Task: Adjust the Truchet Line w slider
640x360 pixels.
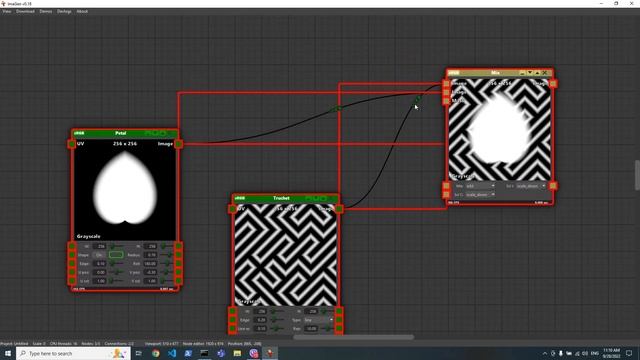Action: pyautogui.click(x=277, y=328)
